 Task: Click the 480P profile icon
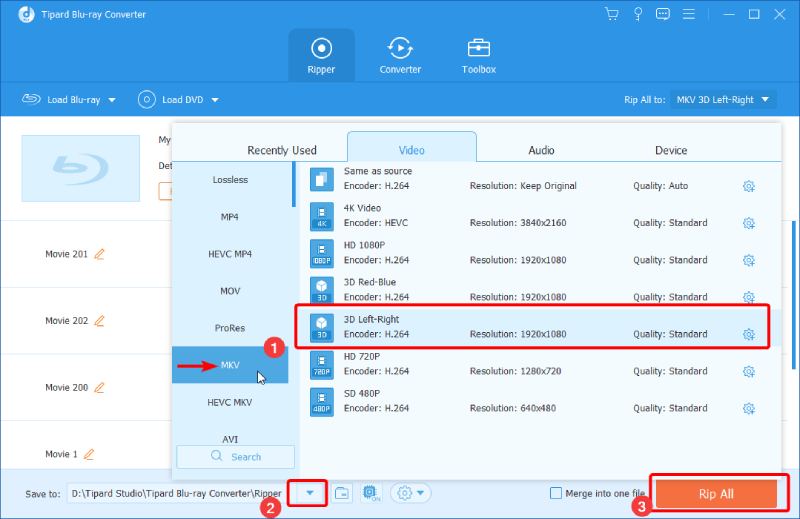click(321, 402)
